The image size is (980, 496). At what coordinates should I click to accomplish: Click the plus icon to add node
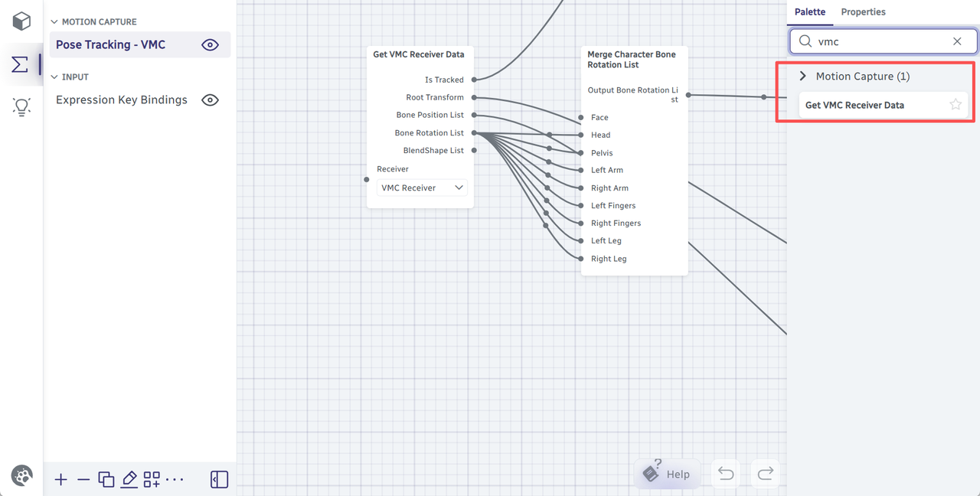61,480
